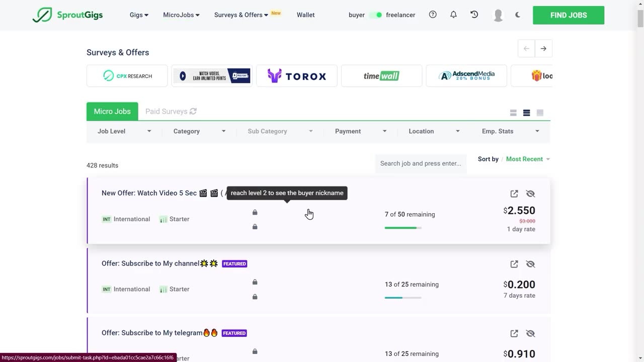Open the CPX Research offer wall
644x362 pixels.
pos(127,76)
